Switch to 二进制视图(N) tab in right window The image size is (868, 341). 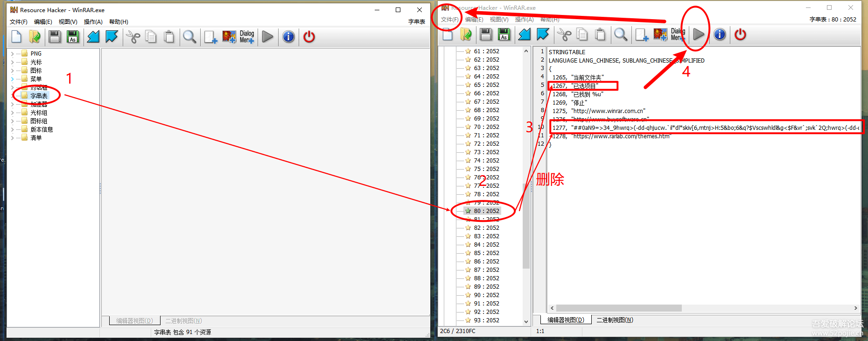[615, 320]
